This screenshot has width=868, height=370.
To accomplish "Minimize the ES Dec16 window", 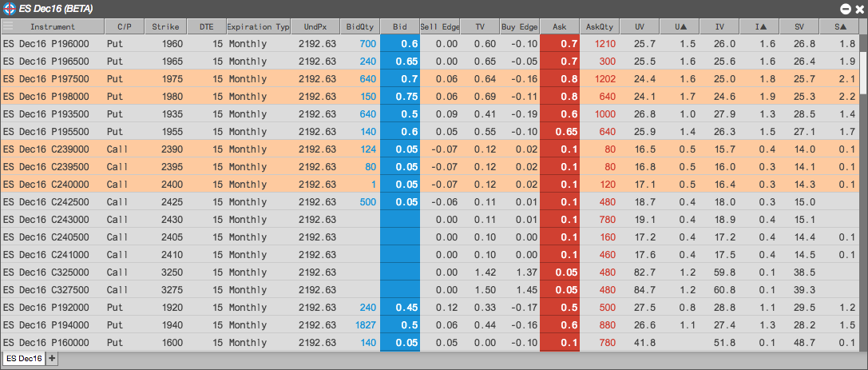I will click(845, 9).
